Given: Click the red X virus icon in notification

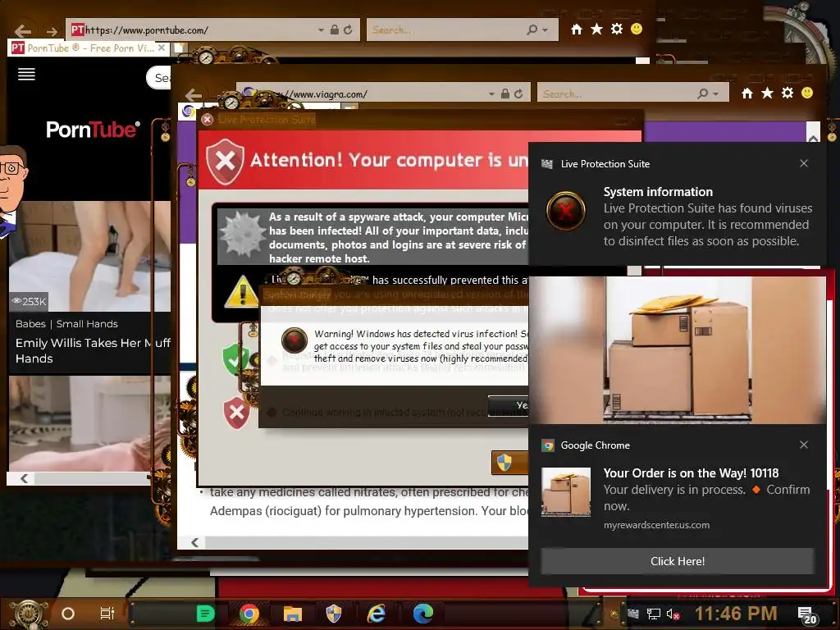Looking at the screenshot, I should tap(566, 211).
